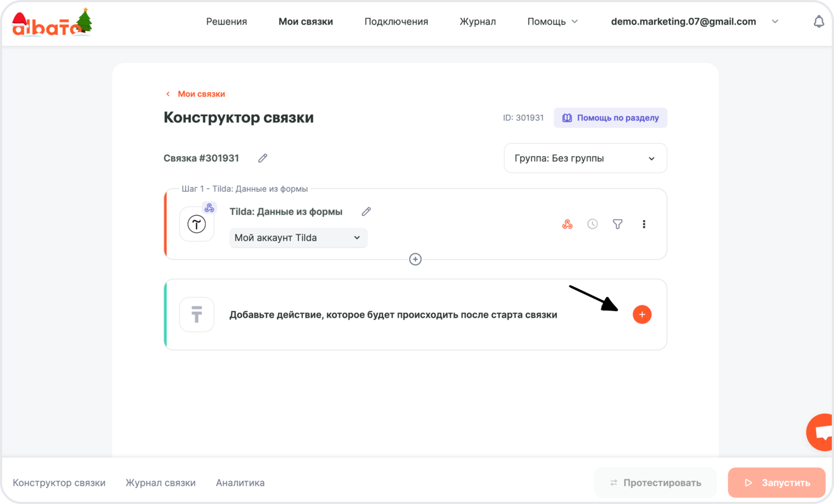Click the orange webhook icon in step 1
Screen dimensions: 834x504
[x=567, y=224]
